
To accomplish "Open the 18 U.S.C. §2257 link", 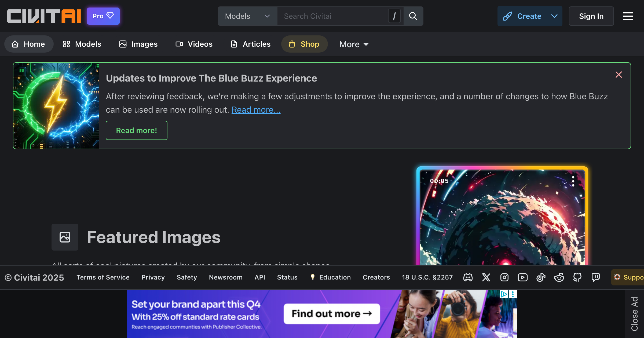I will (x=427, y=277).
